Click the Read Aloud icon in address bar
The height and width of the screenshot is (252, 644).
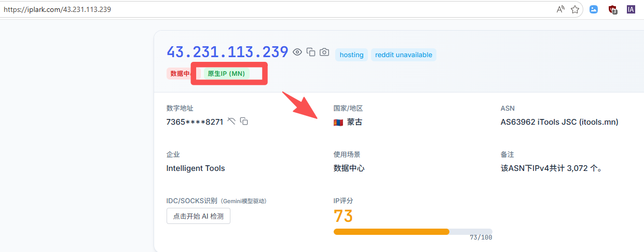click(560, 9)
